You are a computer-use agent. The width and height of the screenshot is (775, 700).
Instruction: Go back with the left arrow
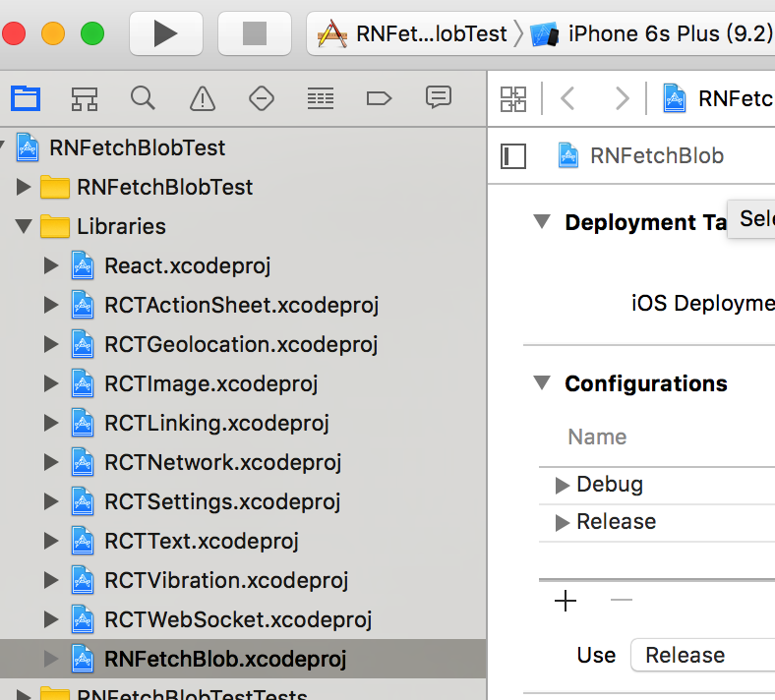(567, 97)
